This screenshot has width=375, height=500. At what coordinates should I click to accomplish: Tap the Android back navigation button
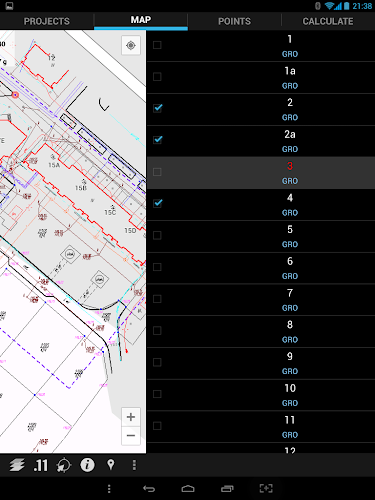click(x=149, y=489)
